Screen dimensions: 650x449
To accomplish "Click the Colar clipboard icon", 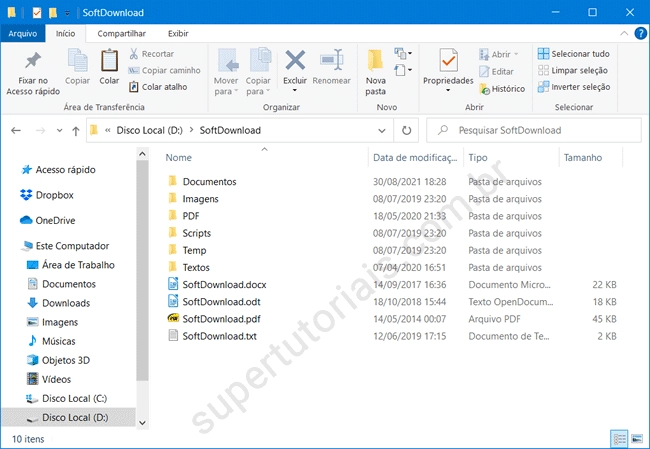I will coord(109,60).
